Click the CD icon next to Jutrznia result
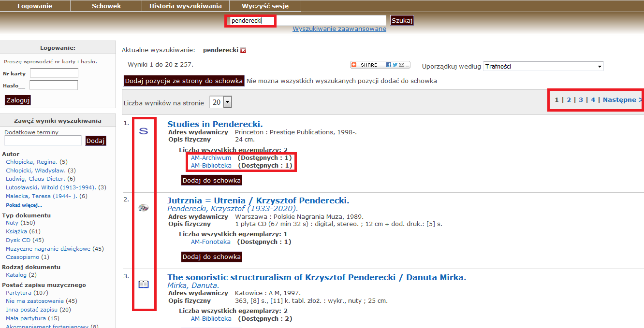This screenshot has width=644, height=328. (x=144, y=208)
